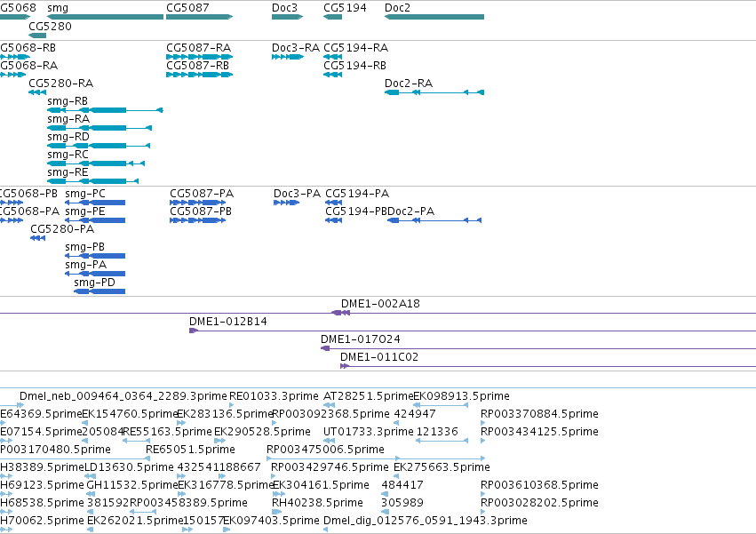
Task: Click the CG5194 gene glyph
Action: 332,17
